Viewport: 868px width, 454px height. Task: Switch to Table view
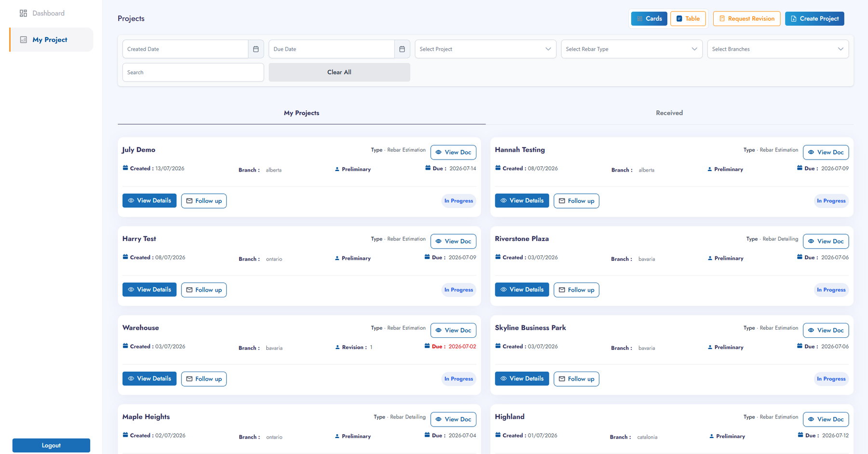point(688,19)
